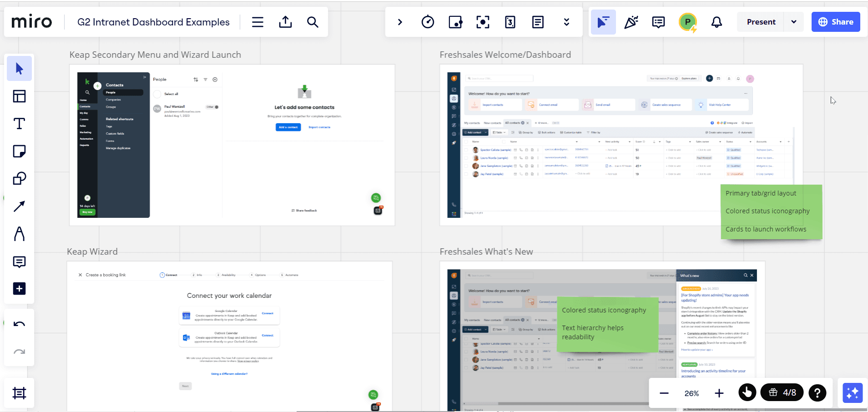Open the voting tool icon
Viewport: 868px width, 412px height.
click(455, 22)
